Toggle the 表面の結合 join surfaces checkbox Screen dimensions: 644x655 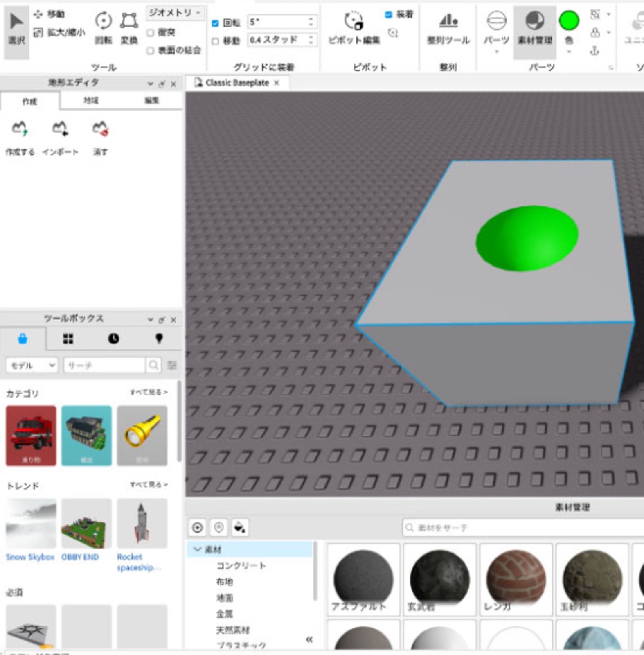point(151,50)
